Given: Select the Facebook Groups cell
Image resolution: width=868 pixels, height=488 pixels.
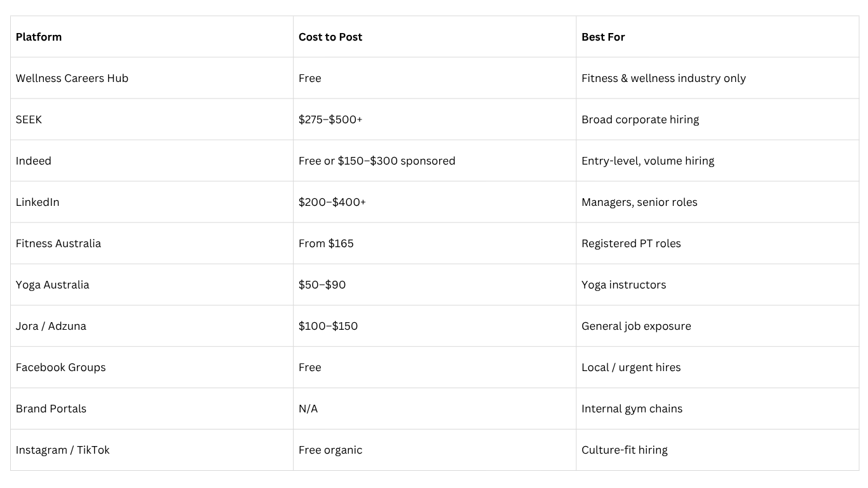Looking at the screenshot, I should coord(61,367).
